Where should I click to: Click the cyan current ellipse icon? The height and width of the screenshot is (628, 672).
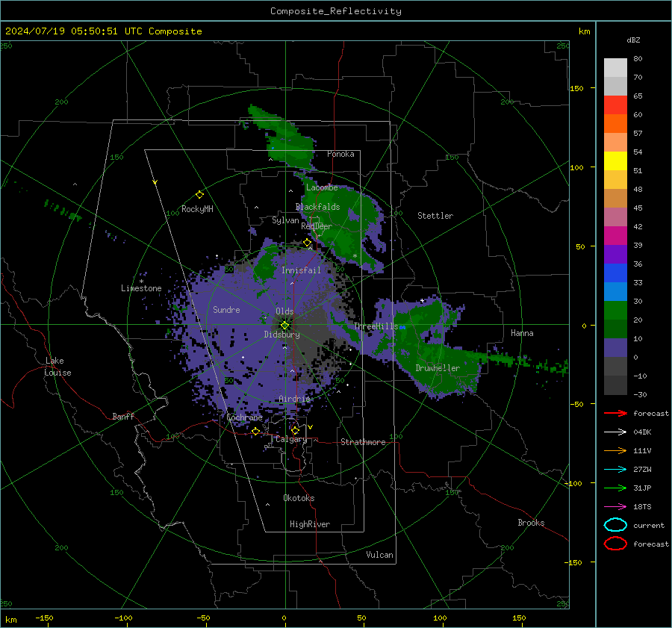click(615, 525)
